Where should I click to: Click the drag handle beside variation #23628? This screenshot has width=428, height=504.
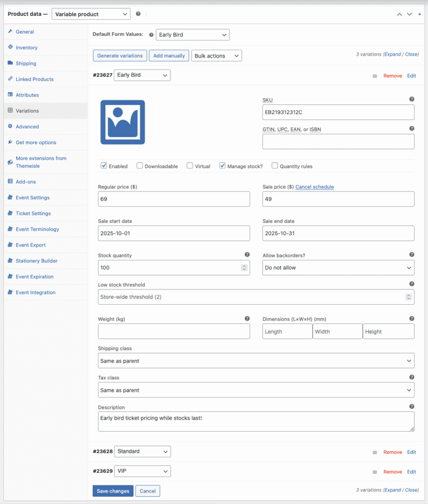[x=374, y=452]
